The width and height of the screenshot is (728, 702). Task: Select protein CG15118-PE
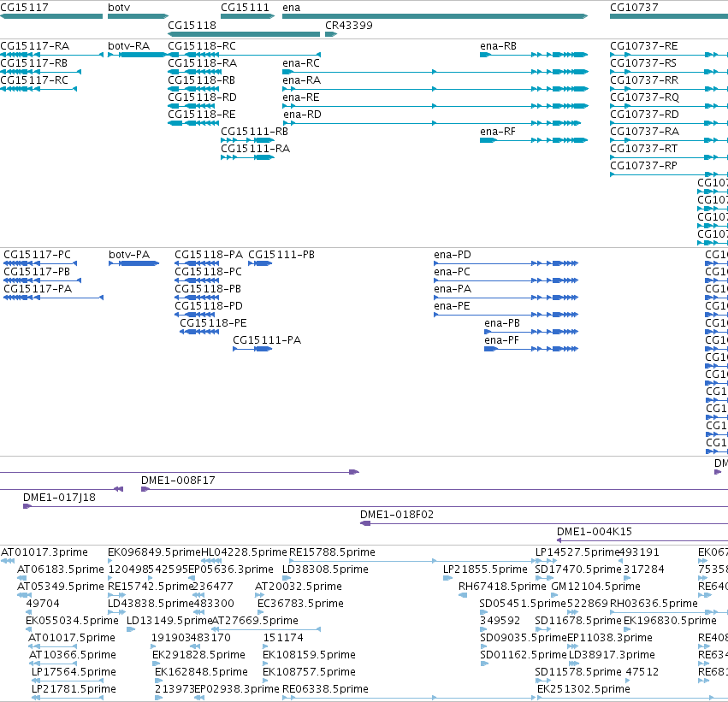[199, 332]
